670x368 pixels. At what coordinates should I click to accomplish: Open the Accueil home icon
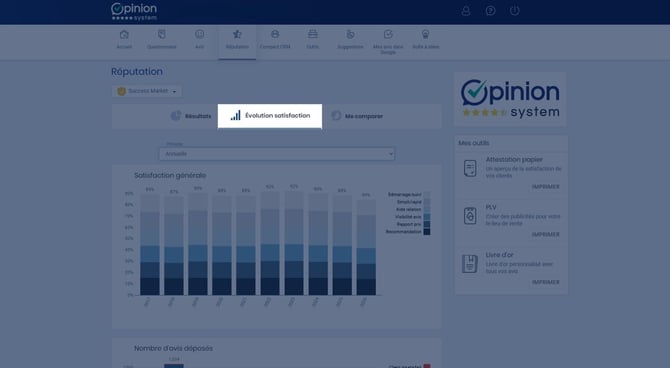tap(124, 35)
